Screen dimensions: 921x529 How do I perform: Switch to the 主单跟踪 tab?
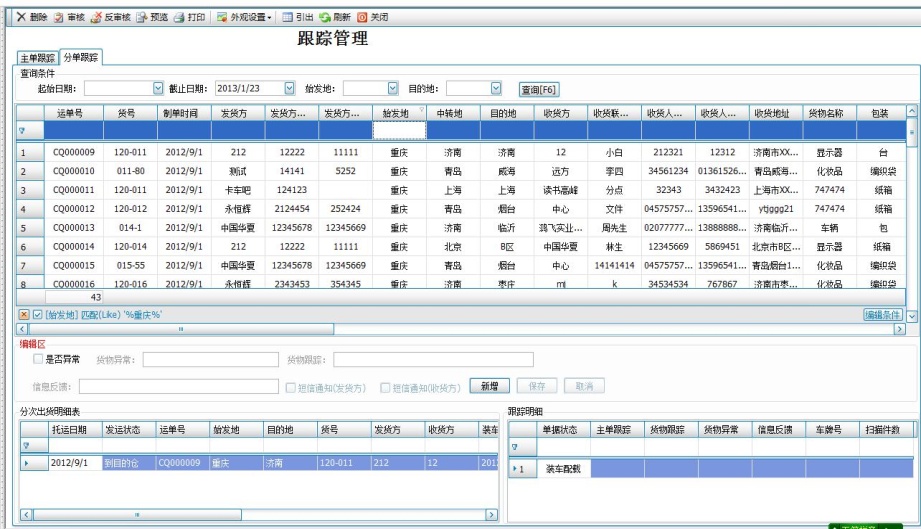tap(38, 58)
